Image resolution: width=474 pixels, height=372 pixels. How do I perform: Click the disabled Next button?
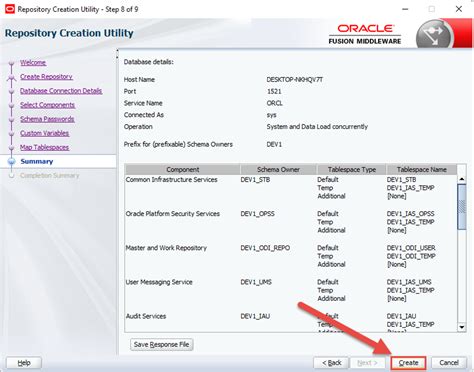click(367, 363)
